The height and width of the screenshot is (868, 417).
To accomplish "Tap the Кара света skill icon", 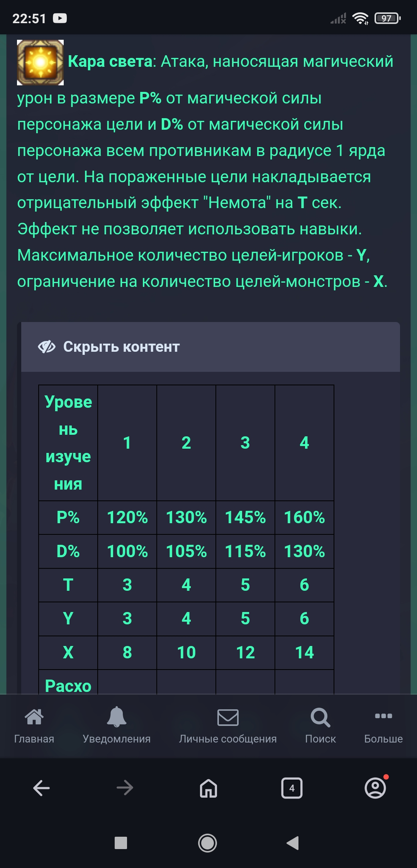I will point(40,62).
